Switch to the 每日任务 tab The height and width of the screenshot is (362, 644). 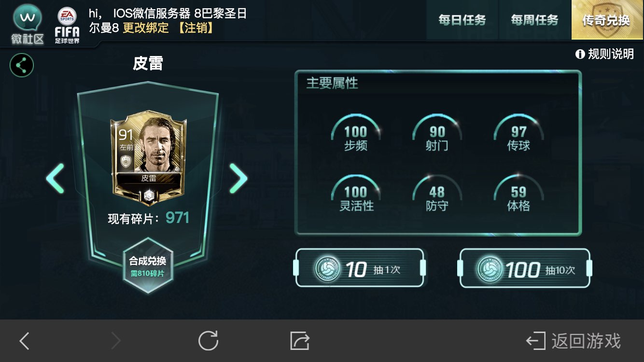click(462, 20)
